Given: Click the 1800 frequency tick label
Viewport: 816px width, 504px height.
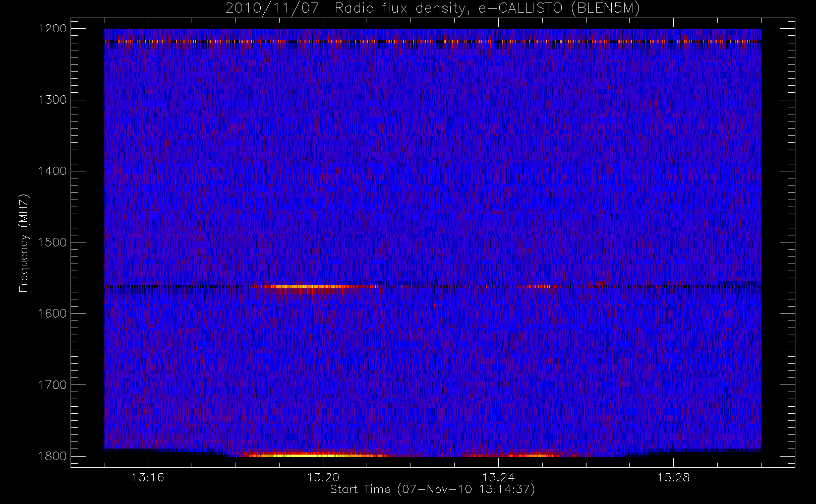Looking at the screenshot, I should coord(52,456).
